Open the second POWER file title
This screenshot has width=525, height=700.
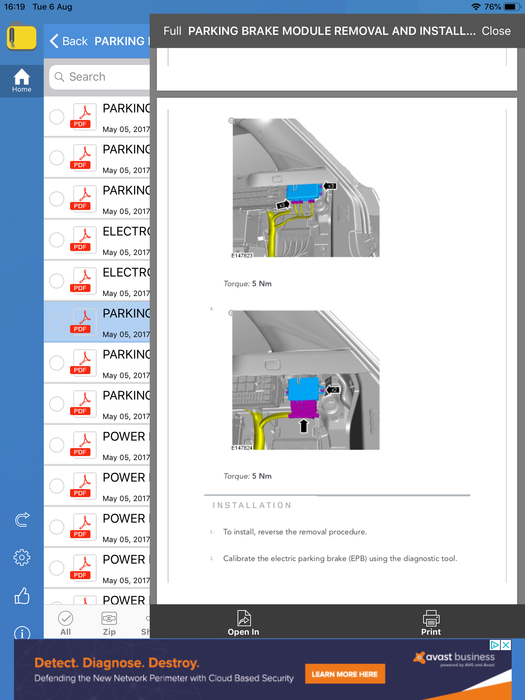(126, 478)
